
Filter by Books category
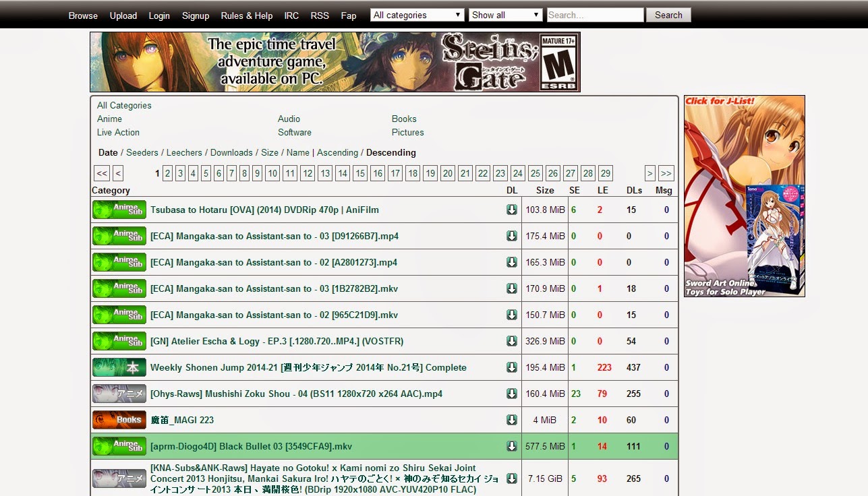pos(404,119)
